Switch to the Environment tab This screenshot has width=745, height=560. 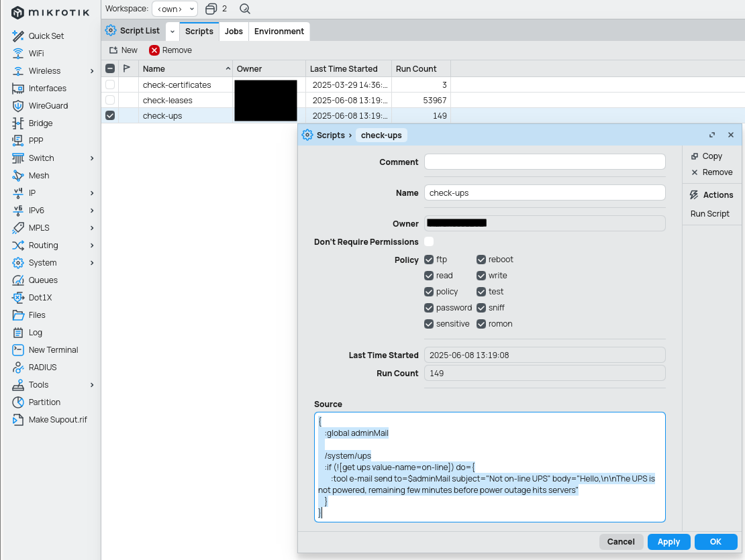[279, 32]
